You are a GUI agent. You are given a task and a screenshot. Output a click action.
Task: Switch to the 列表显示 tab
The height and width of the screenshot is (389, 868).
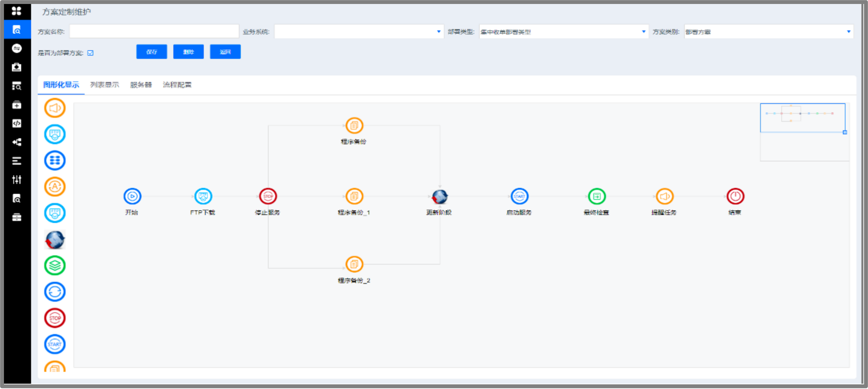coord(105,85)
